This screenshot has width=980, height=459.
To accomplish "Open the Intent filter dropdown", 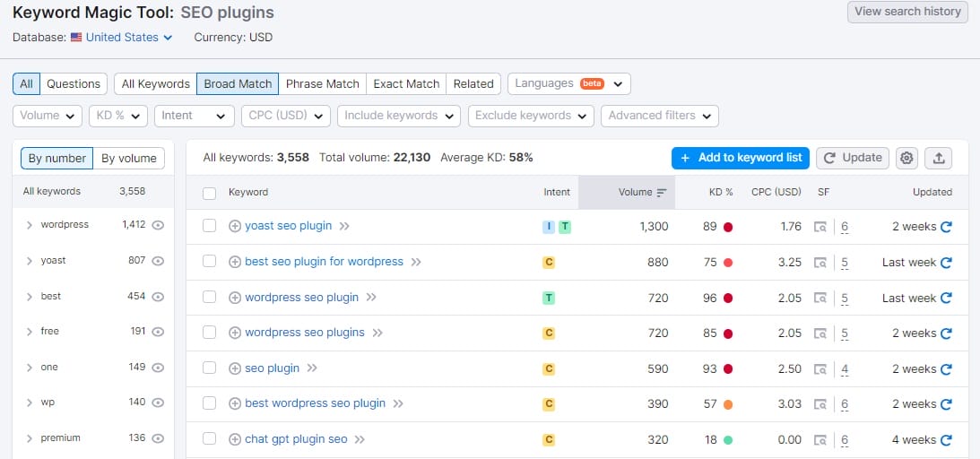I will (194, 116).
